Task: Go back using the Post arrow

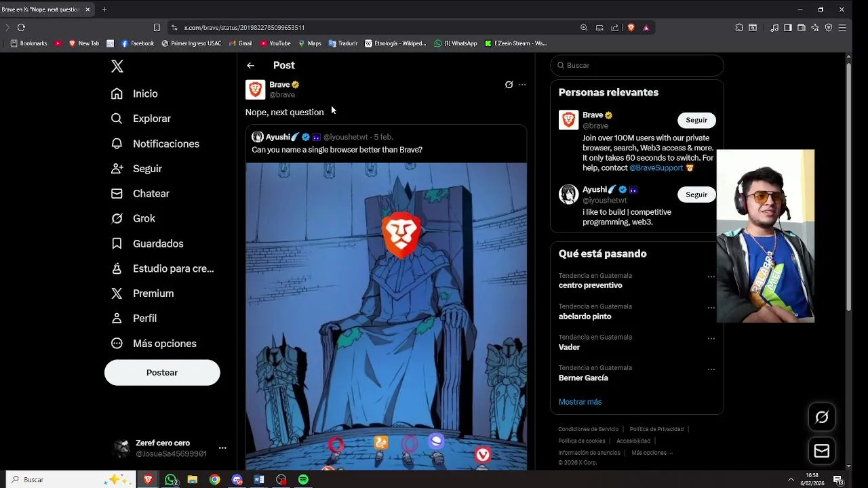Action: 251,65
